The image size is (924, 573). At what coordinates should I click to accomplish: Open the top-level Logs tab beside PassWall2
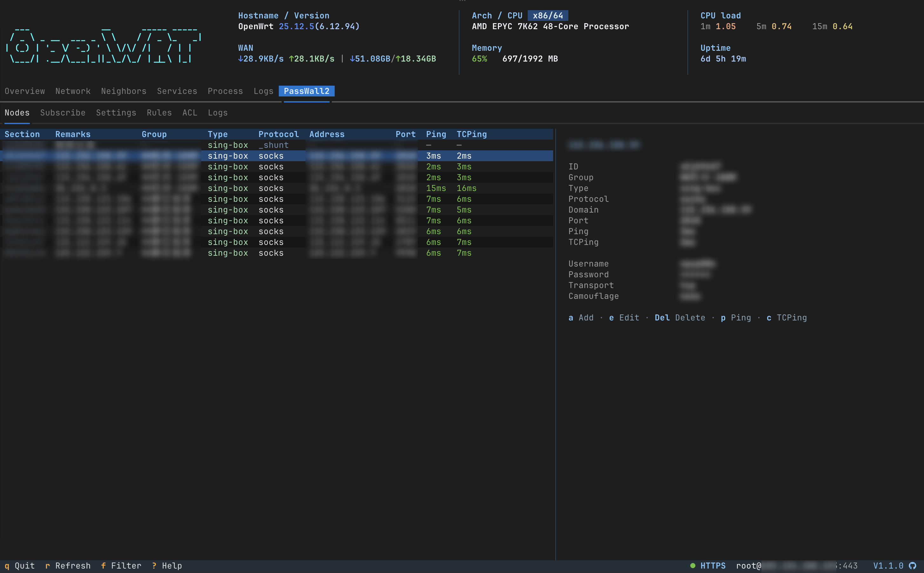[264, 91]
